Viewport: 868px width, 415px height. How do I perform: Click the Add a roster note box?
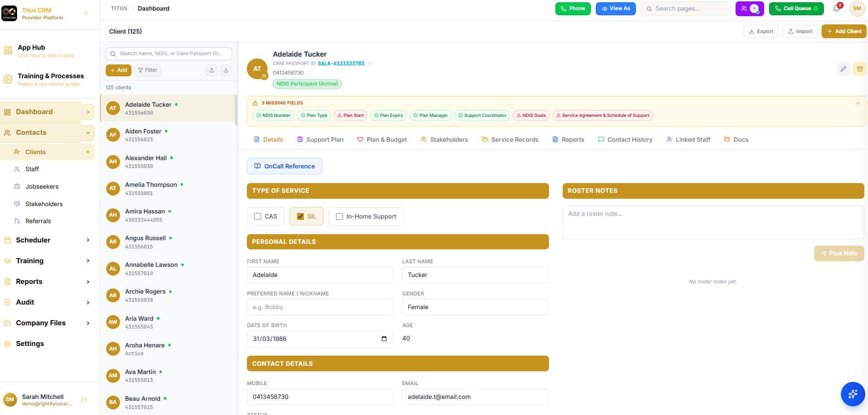714,223
